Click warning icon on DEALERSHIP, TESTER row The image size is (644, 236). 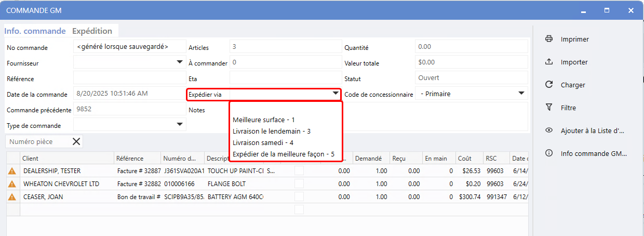coord(12,171)
